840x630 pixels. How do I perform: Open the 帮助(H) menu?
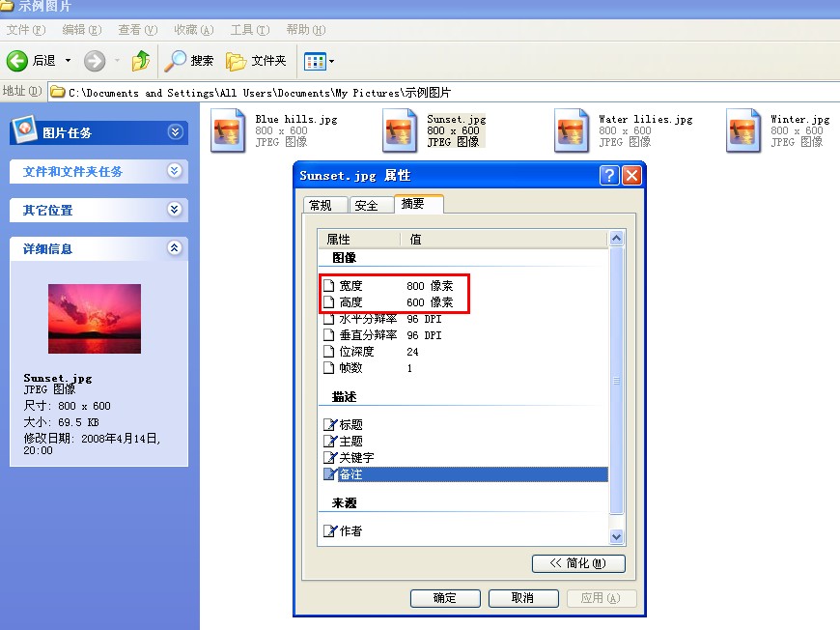click(305, 30)
